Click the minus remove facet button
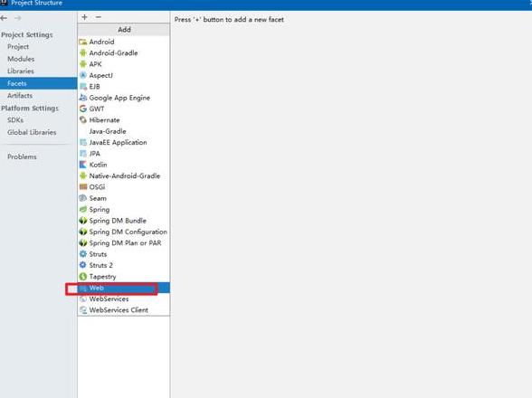The width and height of the screenshot is (532, 398). [99, 17]
